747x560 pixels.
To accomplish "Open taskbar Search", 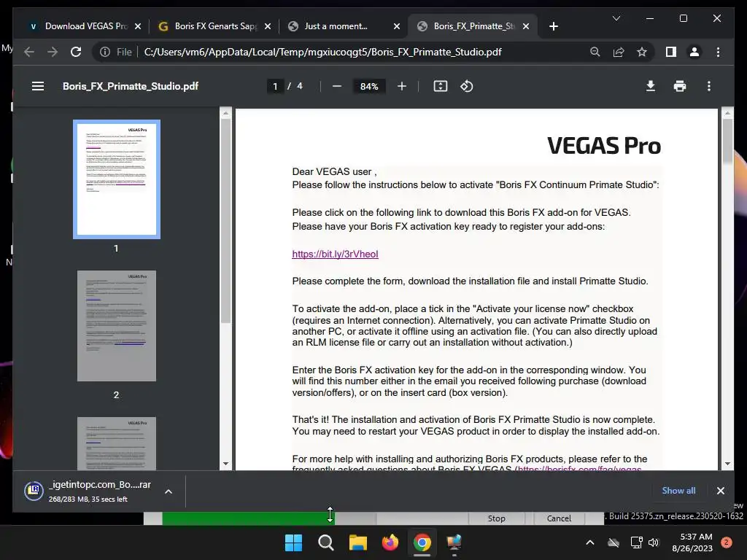I will pos(326,542).
